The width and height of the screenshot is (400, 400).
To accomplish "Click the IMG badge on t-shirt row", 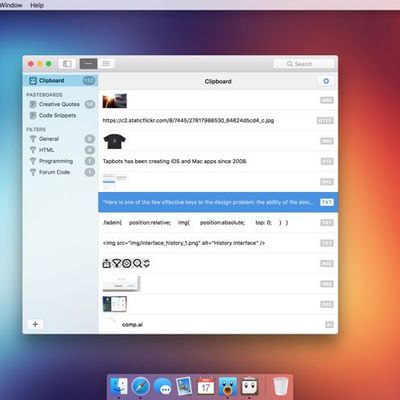I will coord(327,141).
